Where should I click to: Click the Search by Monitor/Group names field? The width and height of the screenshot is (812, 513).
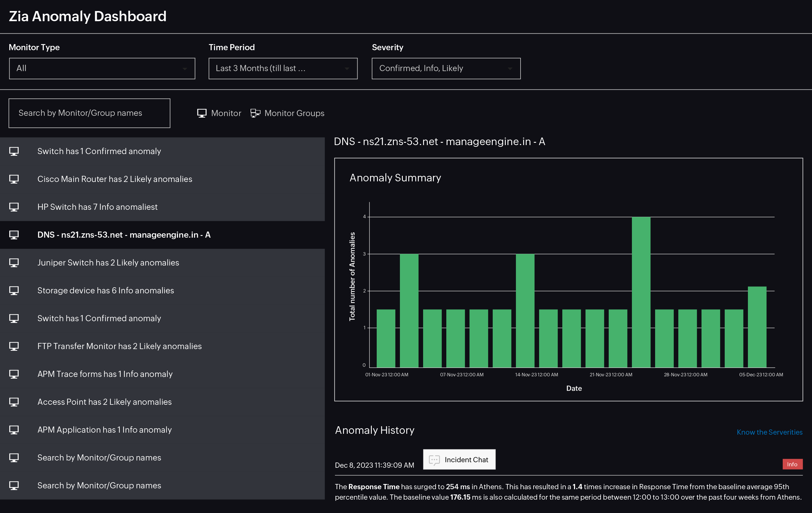point(89,113)
